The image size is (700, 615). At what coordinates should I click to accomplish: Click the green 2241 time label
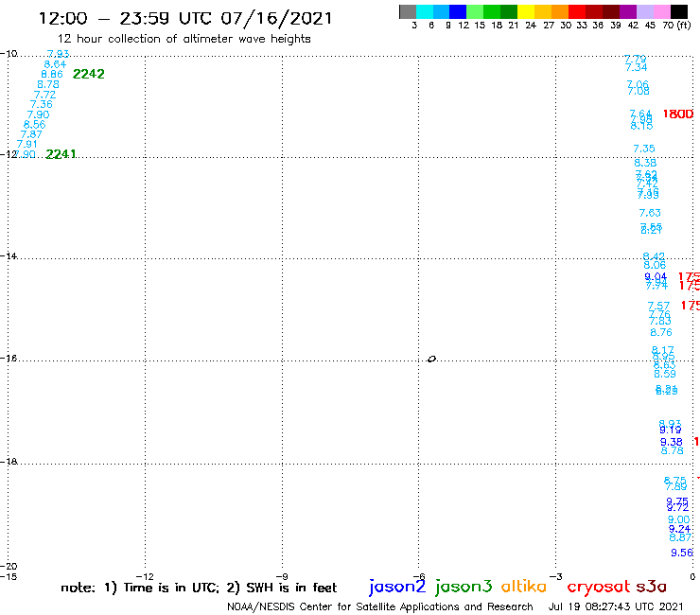(x=61, y=154)
